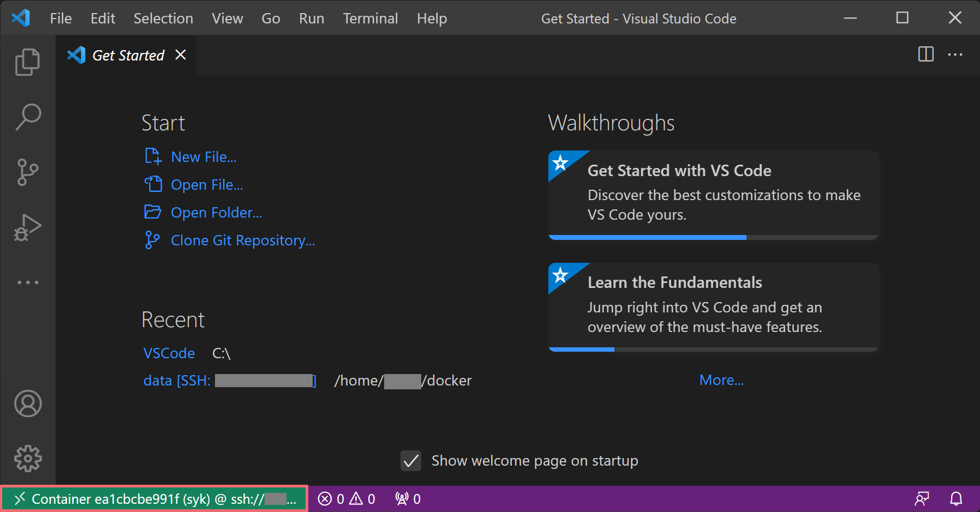980x512 pixels.
Task: Click the Clone Git Repository icon
Action: (152, 240)
